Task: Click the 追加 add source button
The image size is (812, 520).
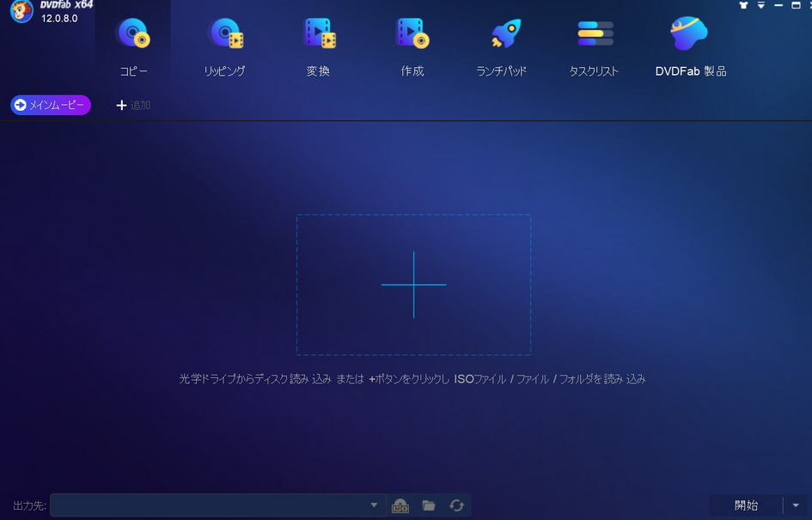Action: click(133, 105)
